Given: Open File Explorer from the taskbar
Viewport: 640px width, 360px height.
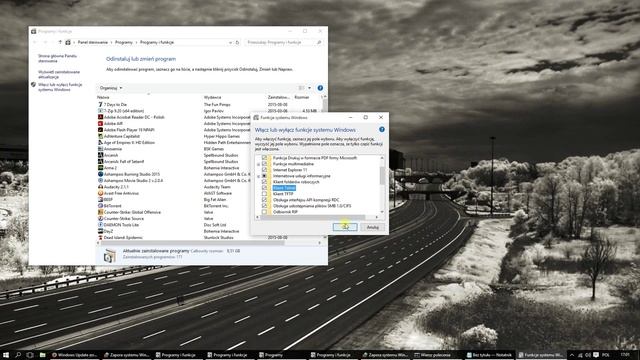Looking at the screenshot, I should tap(42, 355).
